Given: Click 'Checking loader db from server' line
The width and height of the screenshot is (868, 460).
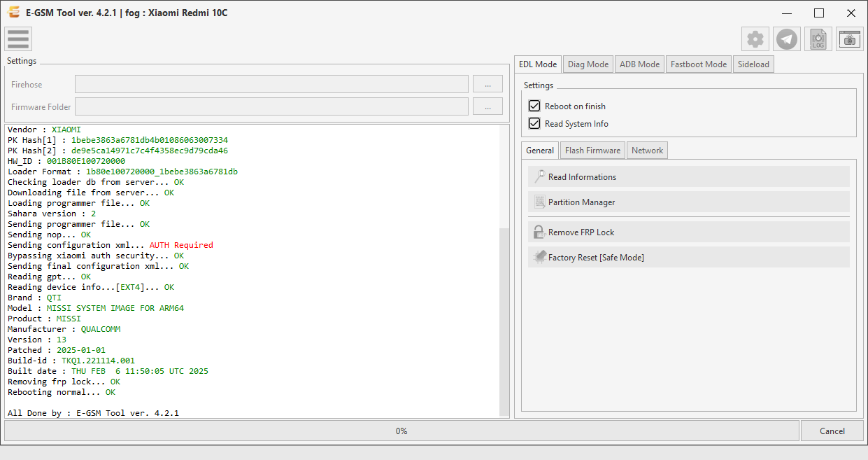Looking at the screenshot, I should pyautogui.click(x=96, y=182).
